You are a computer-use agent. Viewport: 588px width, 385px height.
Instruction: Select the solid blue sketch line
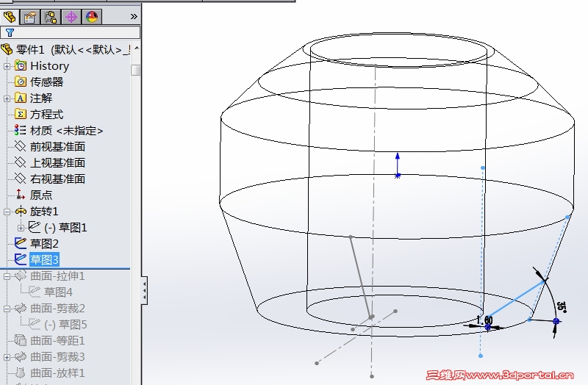coord(516,299)
